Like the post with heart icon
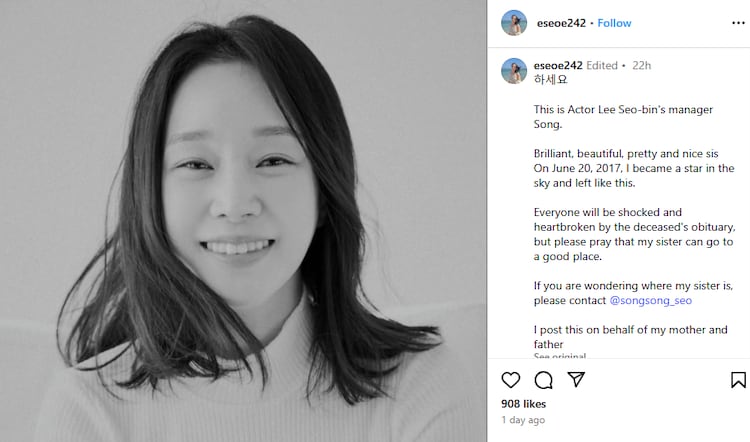The image size is (750, 442). pos(510,380)
